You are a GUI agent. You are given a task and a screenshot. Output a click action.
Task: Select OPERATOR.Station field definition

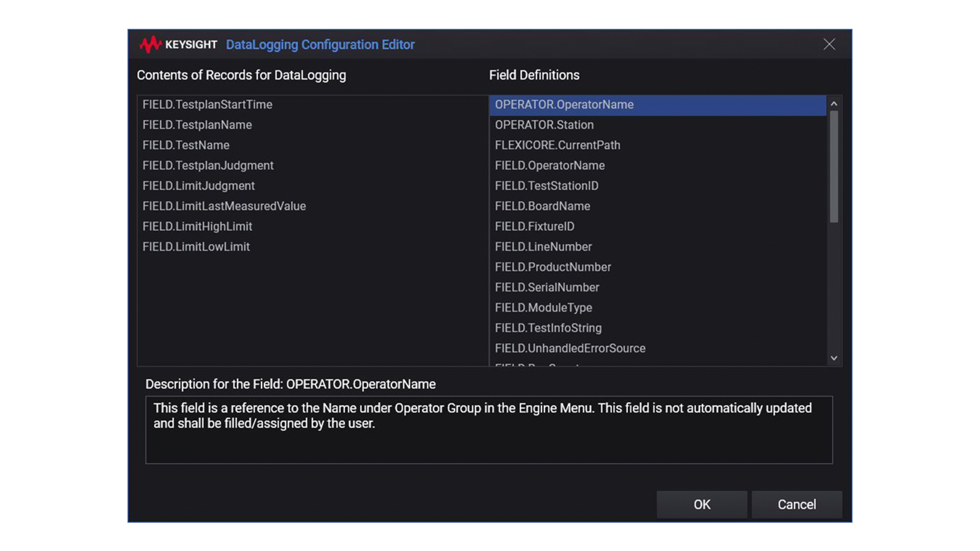point(544,125)
